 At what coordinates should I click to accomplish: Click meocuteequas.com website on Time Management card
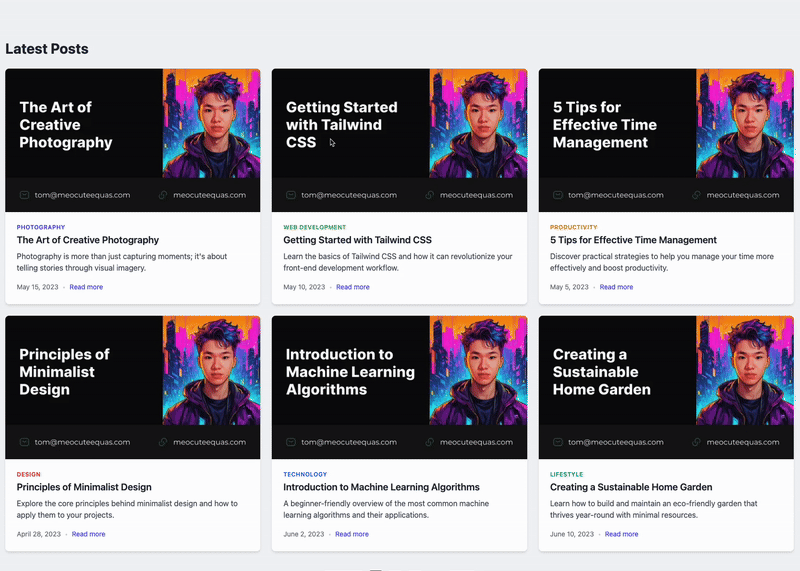click(743, 195)
